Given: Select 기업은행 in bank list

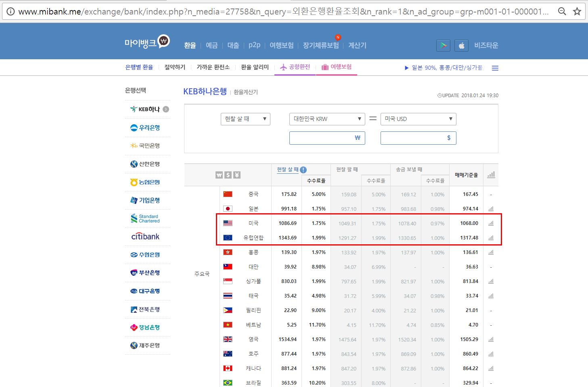Looking at the screenshot, I should (x=145, y=200).
